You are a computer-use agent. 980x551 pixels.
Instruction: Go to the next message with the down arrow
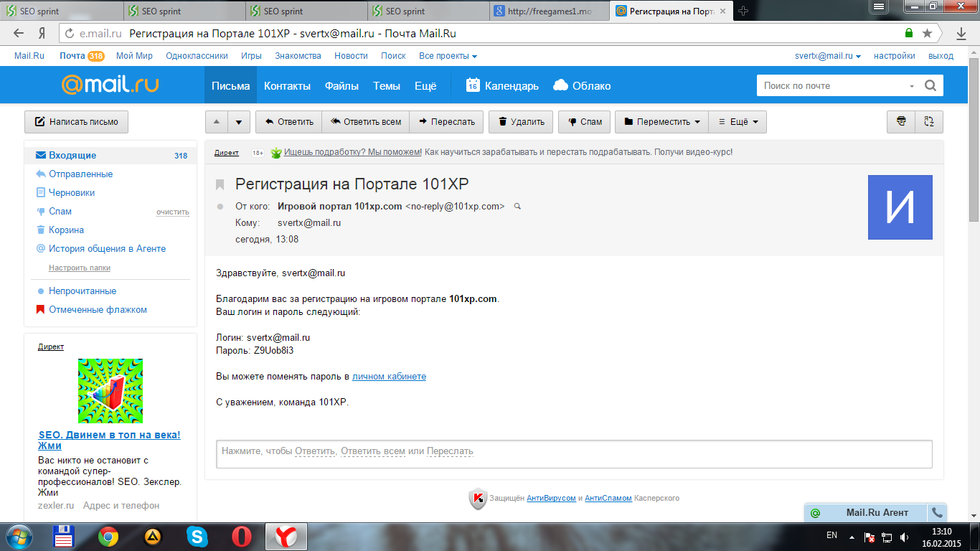[x=239, y=122]
